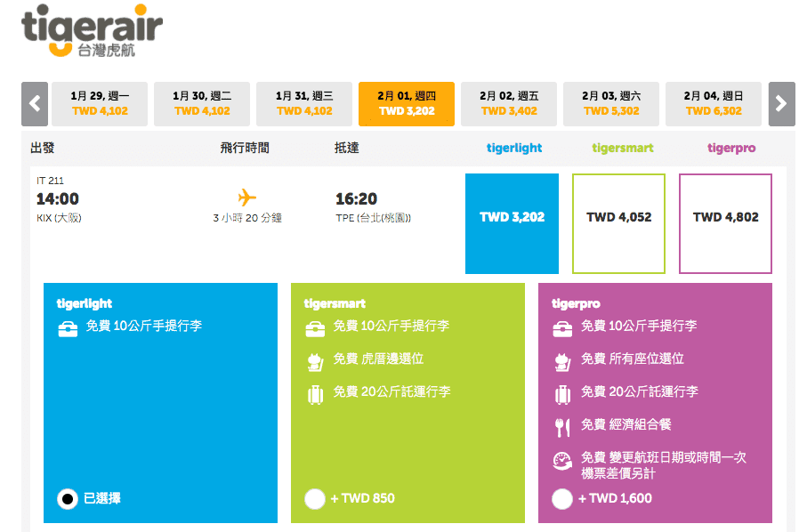Click checked baggage icon in tigerpro card

(x=562, y=395)
